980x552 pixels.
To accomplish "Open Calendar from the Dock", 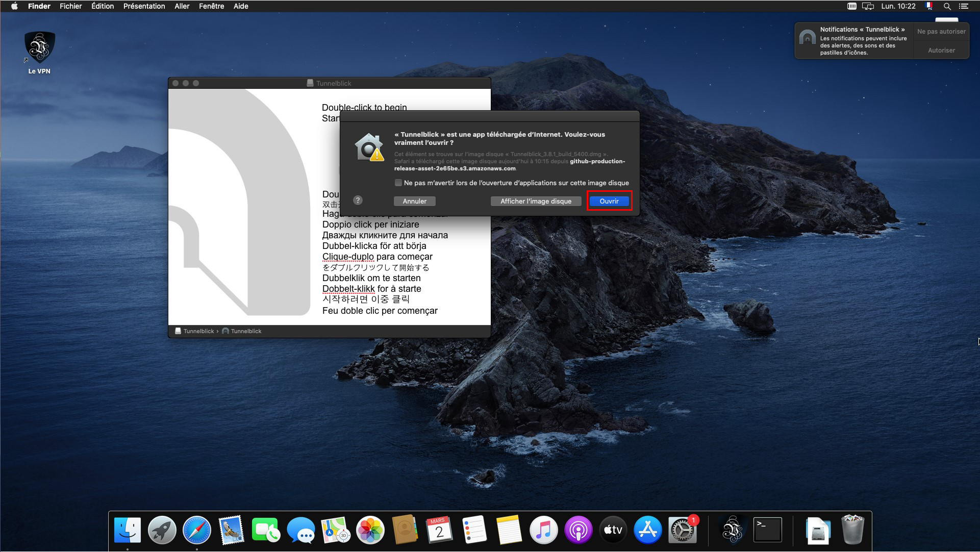I will [439, 530].
